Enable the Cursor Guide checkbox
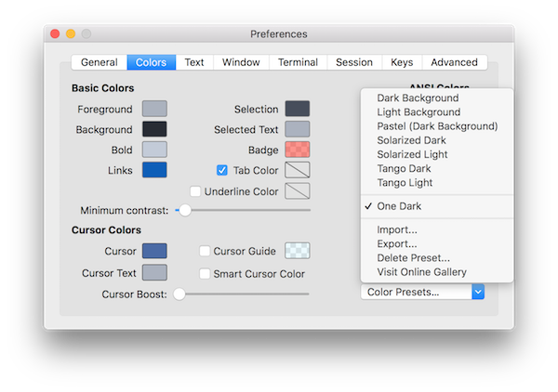This screenshot has height=392, width=558. pyautogui.click(x=205, y=251)
